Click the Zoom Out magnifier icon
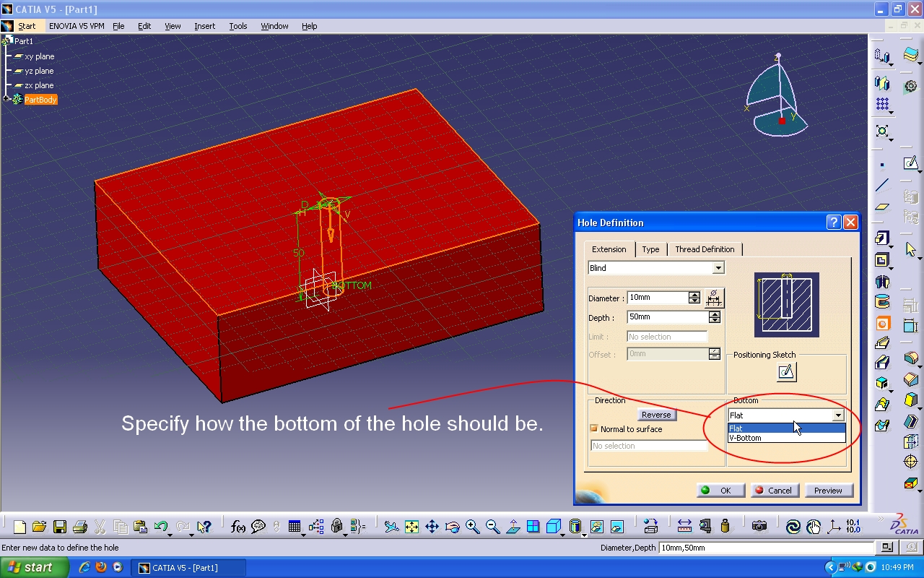924x578 pixels. click(492, 527)
